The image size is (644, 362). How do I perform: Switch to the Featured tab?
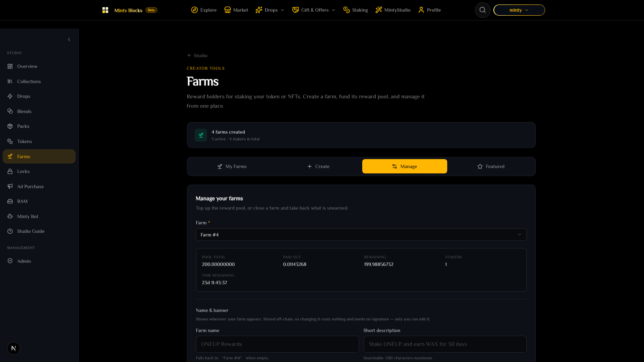[491, 166]
